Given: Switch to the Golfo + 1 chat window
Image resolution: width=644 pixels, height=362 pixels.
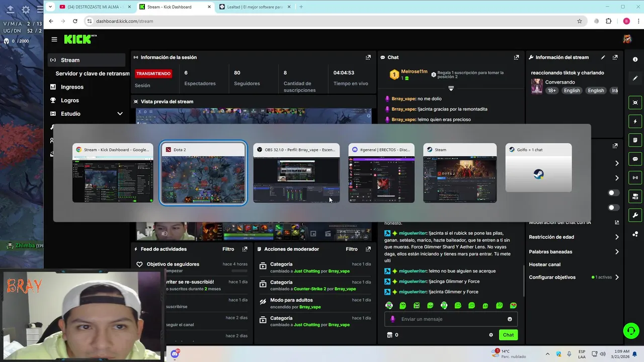Looking at the screenshot, I should click(538, 167).
